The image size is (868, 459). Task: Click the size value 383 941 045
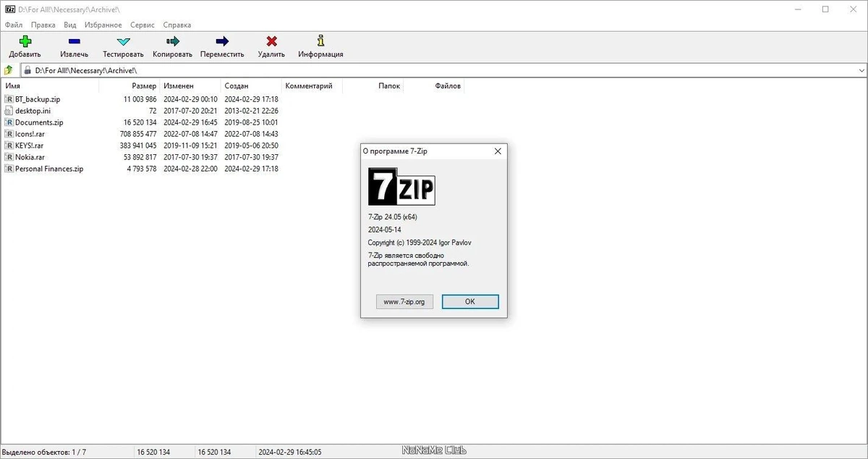coord(138,146)
